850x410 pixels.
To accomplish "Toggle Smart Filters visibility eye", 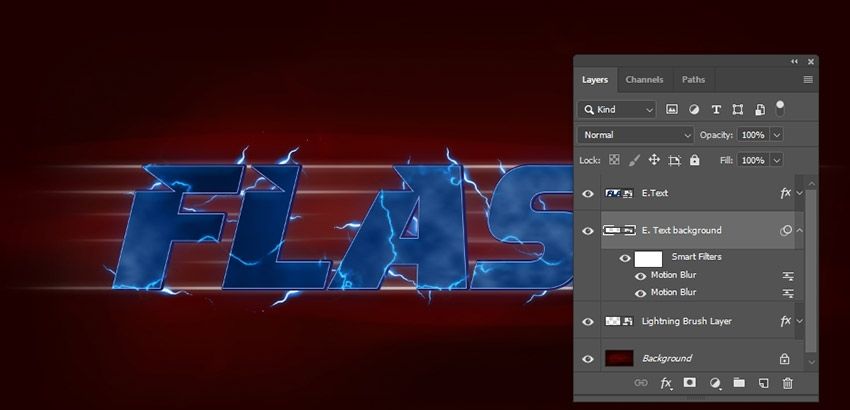I will 624,259.
